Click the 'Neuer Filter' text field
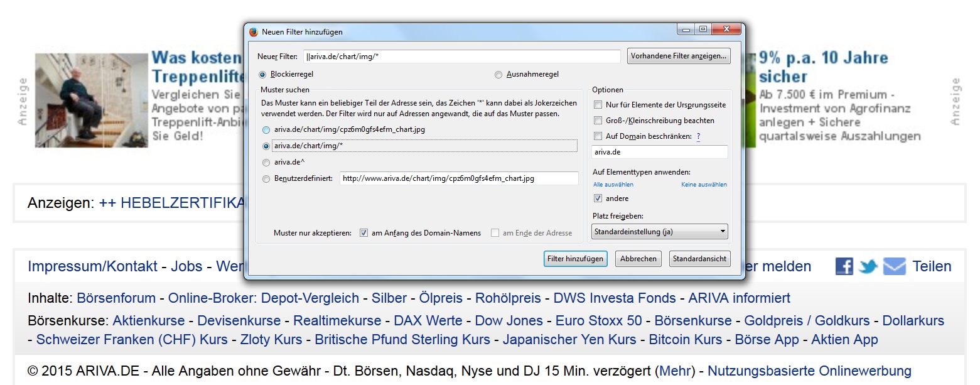 pos(461,57)
